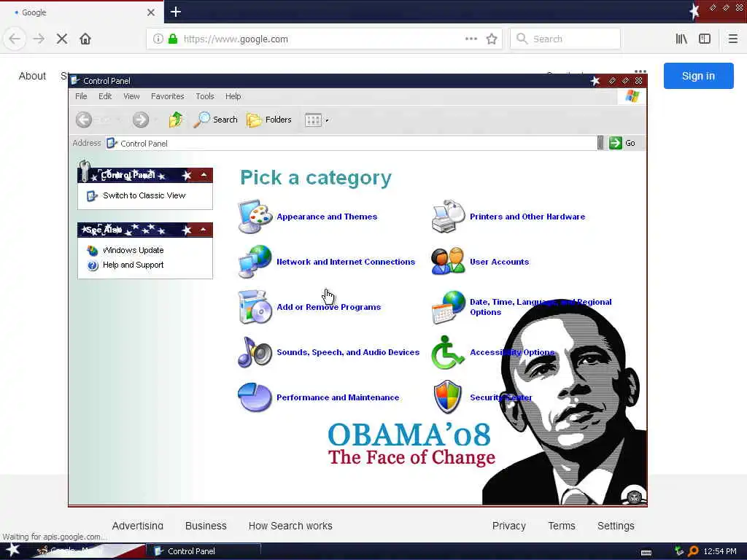Open Network and Internet Connections globe icon
Viewport: 747px width, 560px height.
pyautogui.click(x=255, y=262)
